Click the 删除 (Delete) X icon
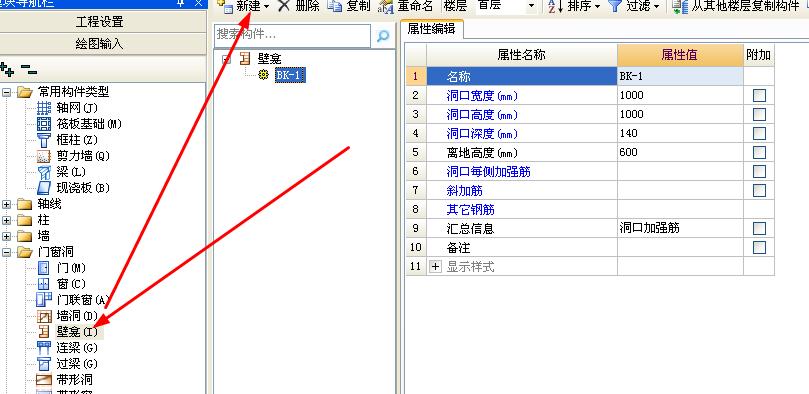Viewport: 809px width, 394px height. point(284,6)
